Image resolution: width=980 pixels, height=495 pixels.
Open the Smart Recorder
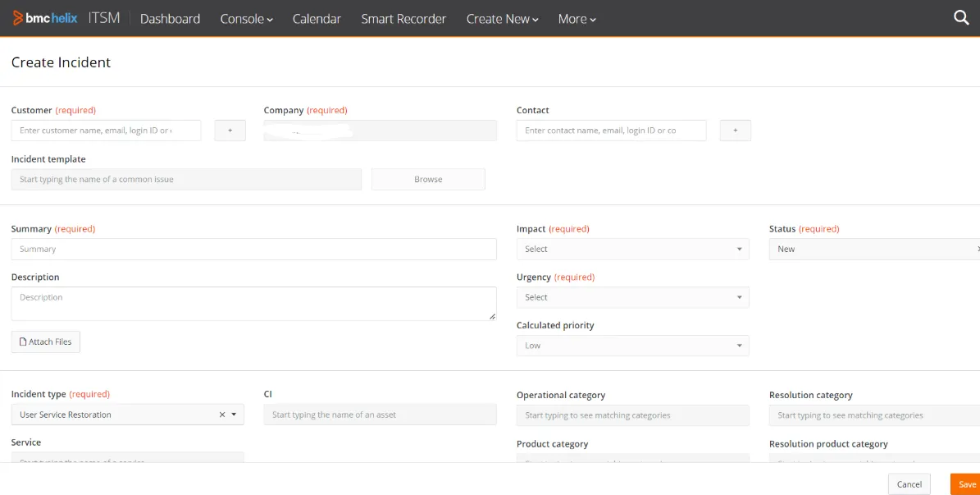(x=403, y=18)
